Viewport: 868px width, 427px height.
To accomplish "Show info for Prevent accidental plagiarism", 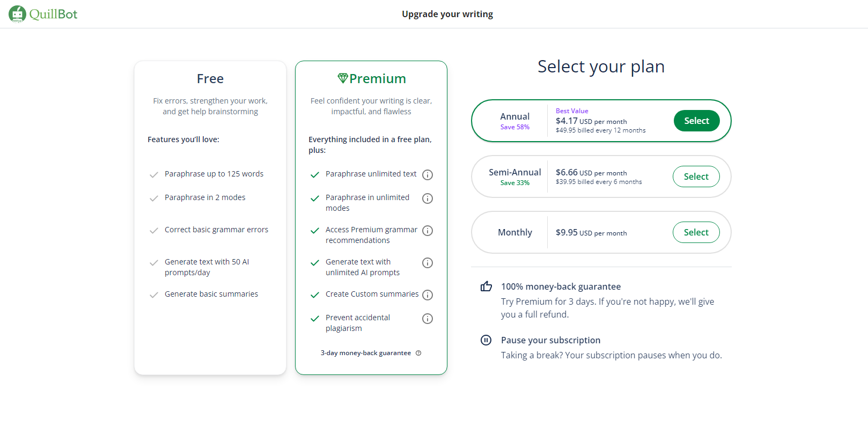I will coord(428,319).
